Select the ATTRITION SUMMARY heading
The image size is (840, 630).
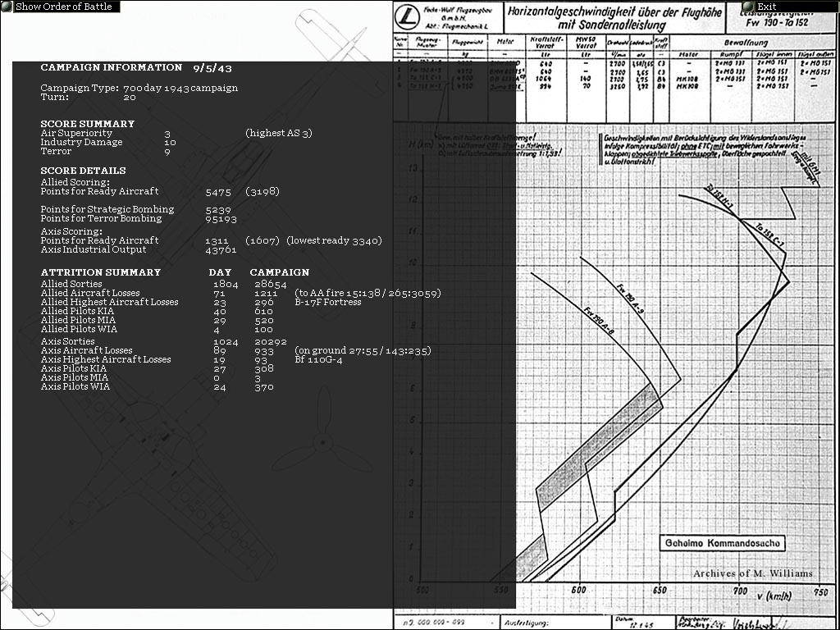101,272
